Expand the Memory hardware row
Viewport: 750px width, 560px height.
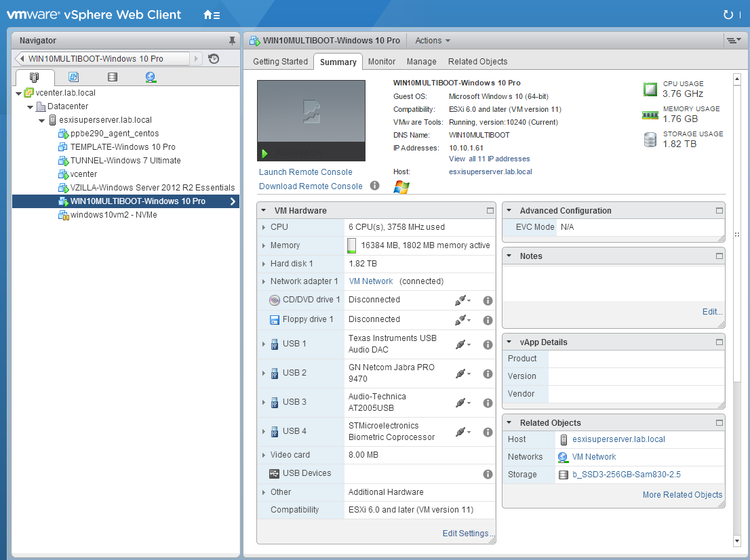click(x=264, y=245)
